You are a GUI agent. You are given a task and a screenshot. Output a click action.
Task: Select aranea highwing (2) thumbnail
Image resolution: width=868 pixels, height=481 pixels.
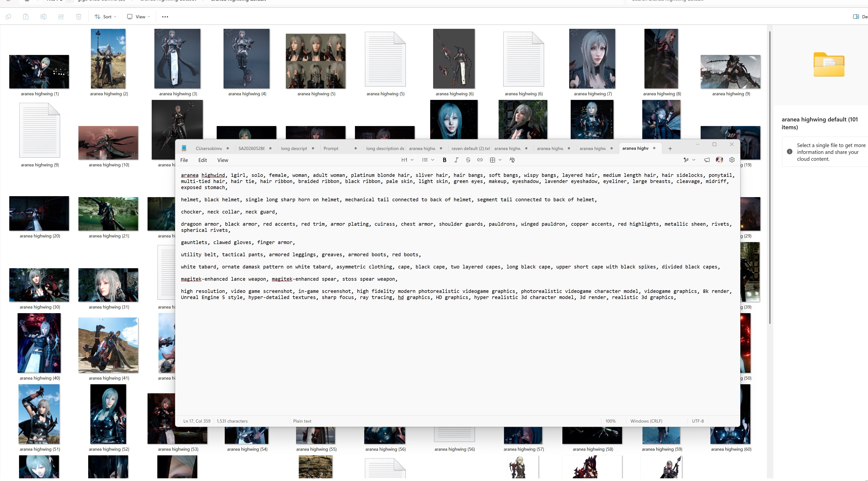point(108,59)
